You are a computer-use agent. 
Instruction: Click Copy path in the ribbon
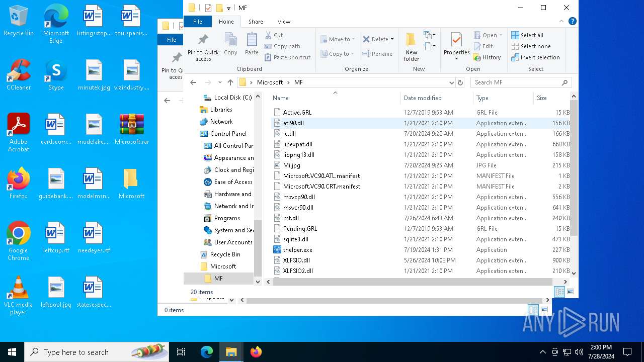(282, 46)
